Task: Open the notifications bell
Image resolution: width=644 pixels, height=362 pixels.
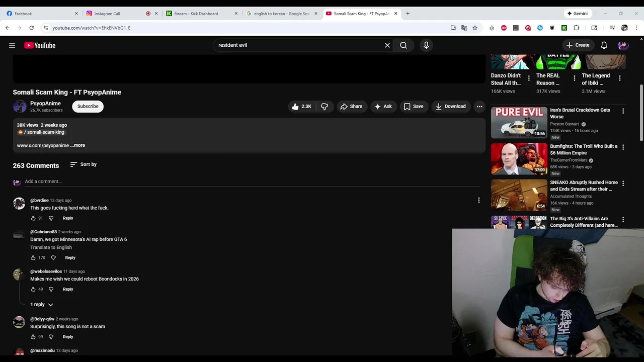Action: [x=604, y=45]
